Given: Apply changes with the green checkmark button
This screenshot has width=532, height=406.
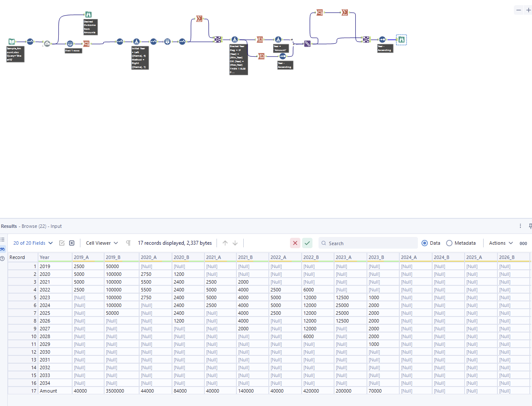Looking at the screenshot, I should tap(307, 243).
